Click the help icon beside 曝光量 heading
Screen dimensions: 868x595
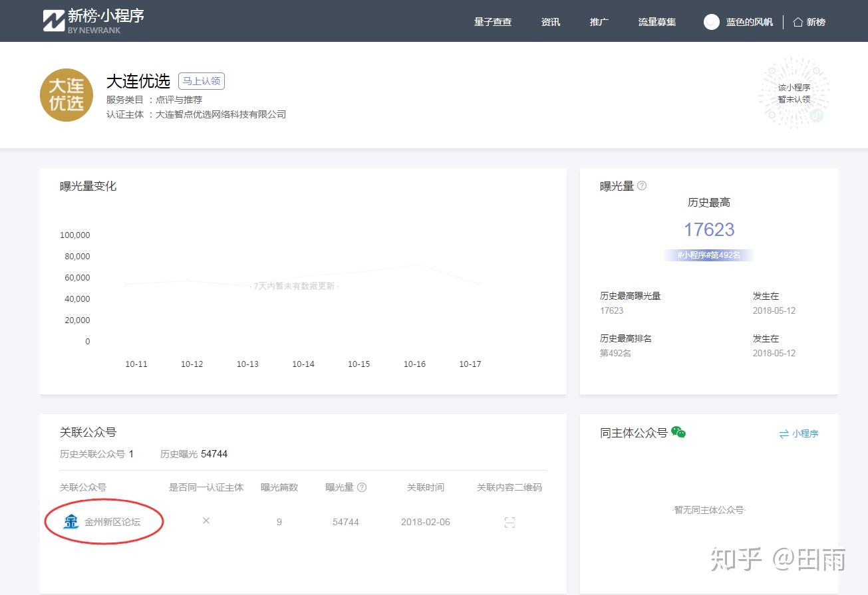click(642, 186)
